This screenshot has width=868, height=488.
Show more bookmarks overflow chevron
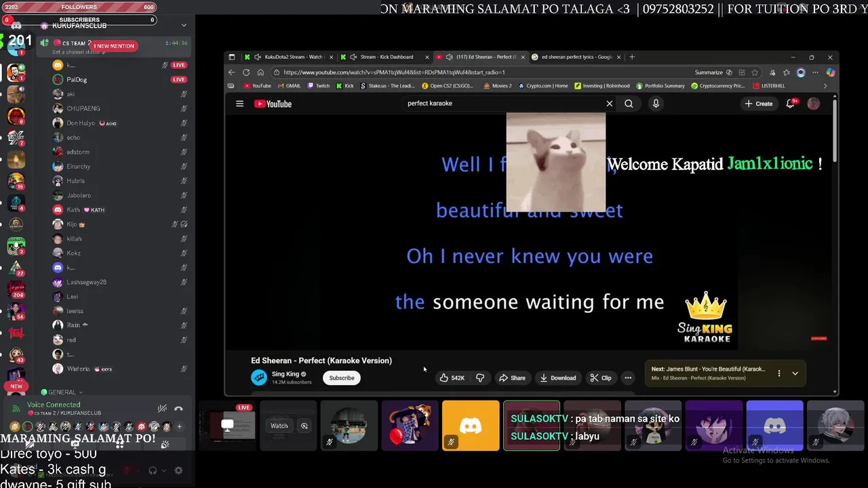825,86
